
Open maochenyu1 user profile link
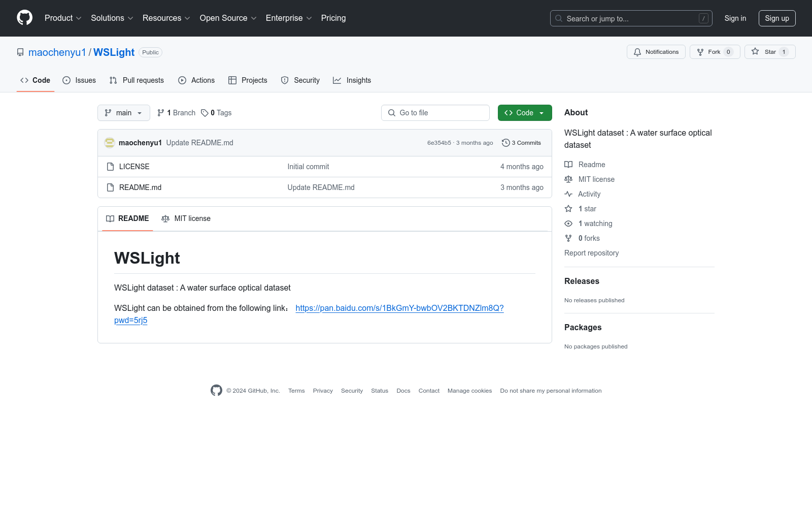pyautogui.click(x=57, y=52)
